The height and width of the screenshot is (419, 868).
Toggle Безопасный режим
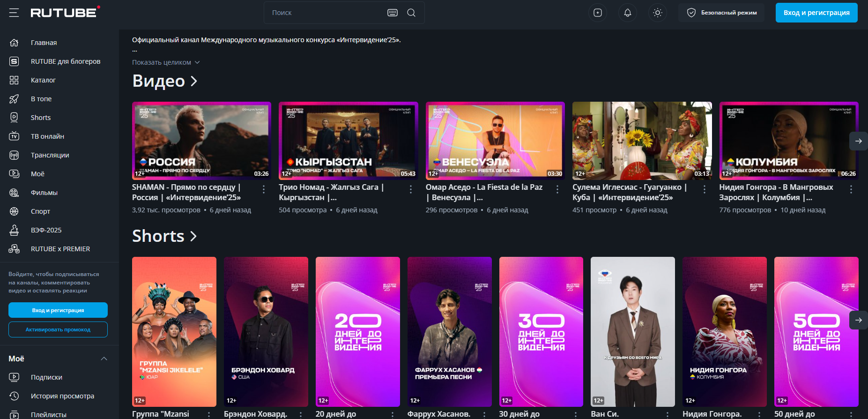[x=721, y=13]
